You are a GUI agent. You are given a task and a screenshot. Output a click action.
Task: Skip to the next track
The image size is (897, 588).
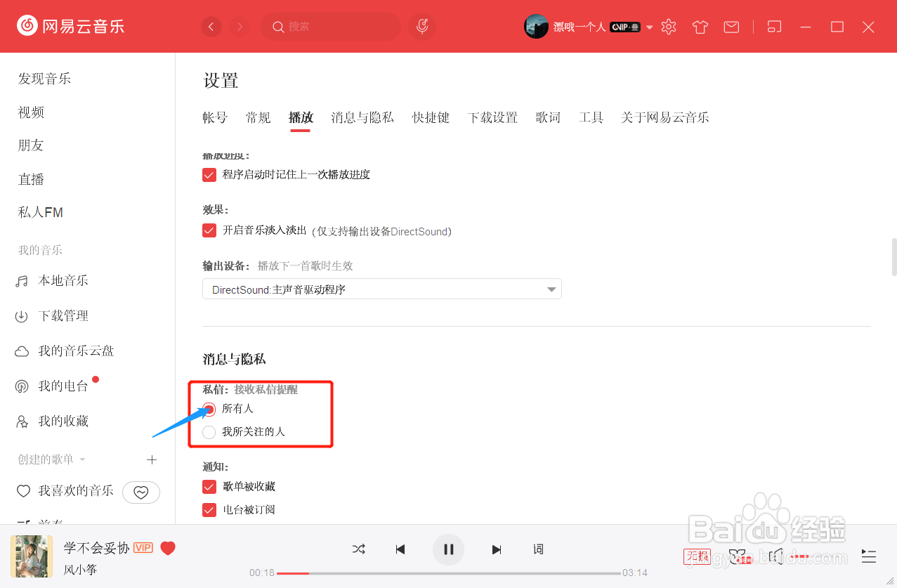tap(497, 549)
